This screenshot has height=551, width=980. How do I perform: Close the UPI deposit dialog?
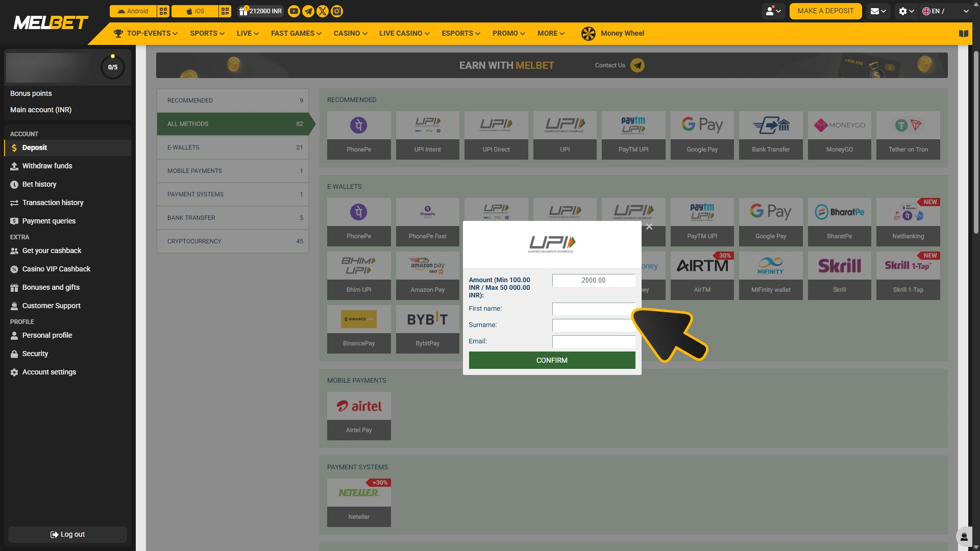[649, 227]
